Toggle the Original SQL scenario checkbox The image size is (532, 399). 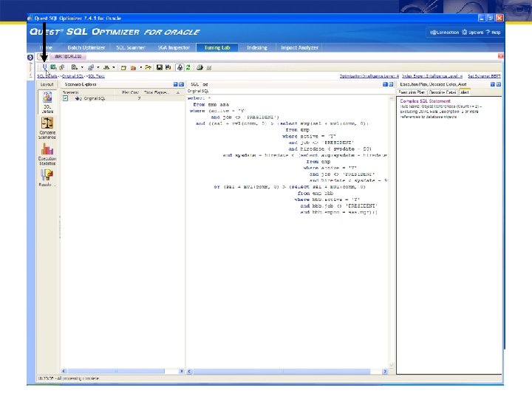click(66, 98)
